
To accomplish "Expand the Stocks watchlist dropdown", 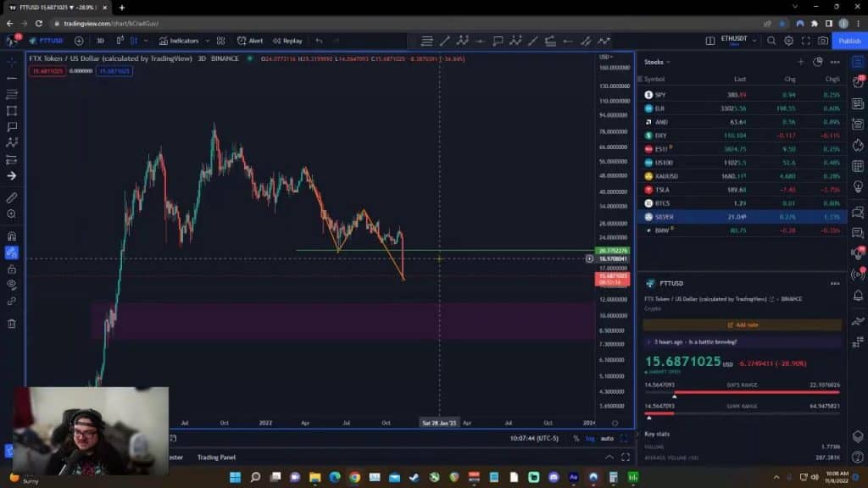I will pos(657,62).
